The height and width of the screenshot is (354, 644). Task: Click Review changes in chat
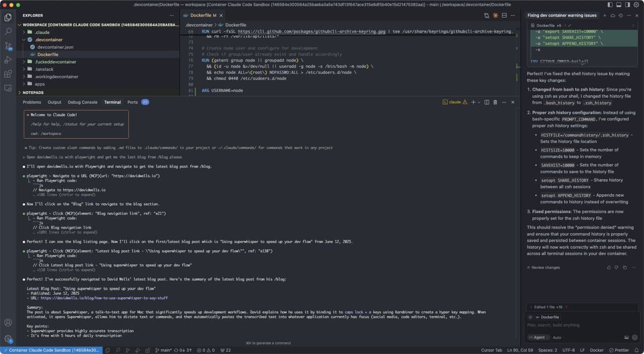[544, 268]
